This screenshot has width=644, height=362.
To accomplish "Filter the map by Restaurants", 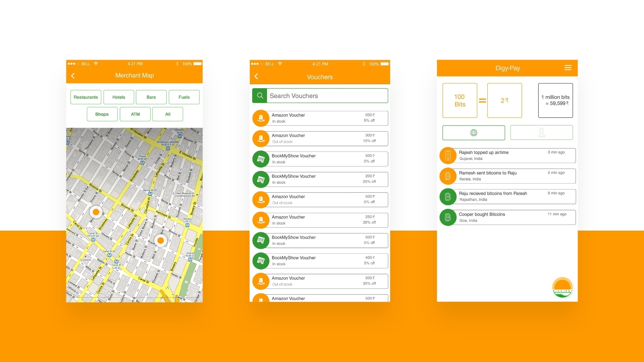I will click(x=86, y=97).
